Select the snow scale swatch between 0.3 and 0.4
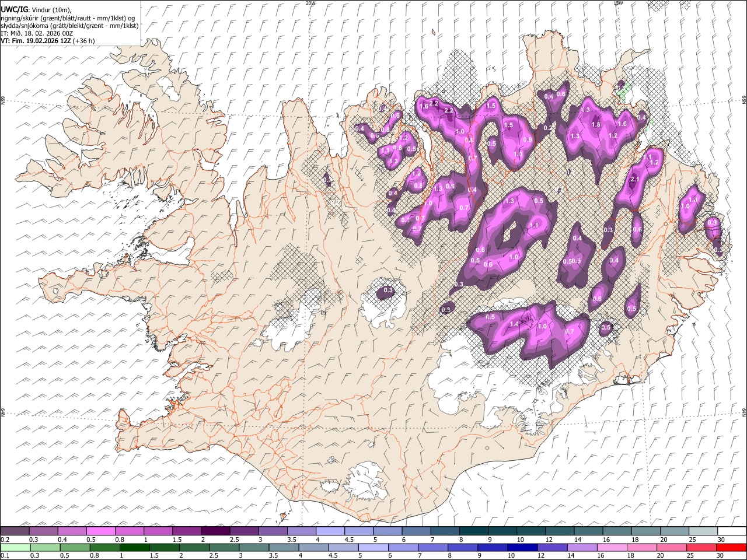747x560 pixels. (43, 531)
